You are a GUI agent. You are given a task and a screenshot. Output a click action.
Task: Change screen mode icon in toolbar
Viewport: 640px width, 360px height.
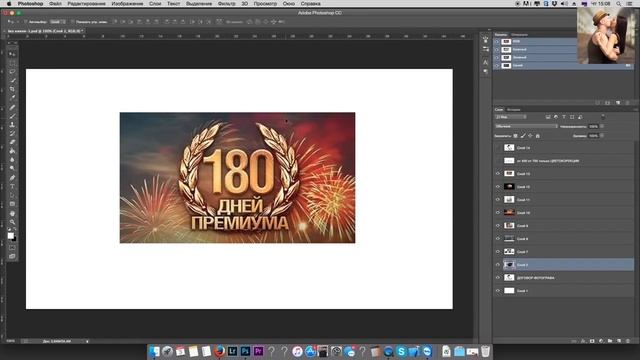12,256
